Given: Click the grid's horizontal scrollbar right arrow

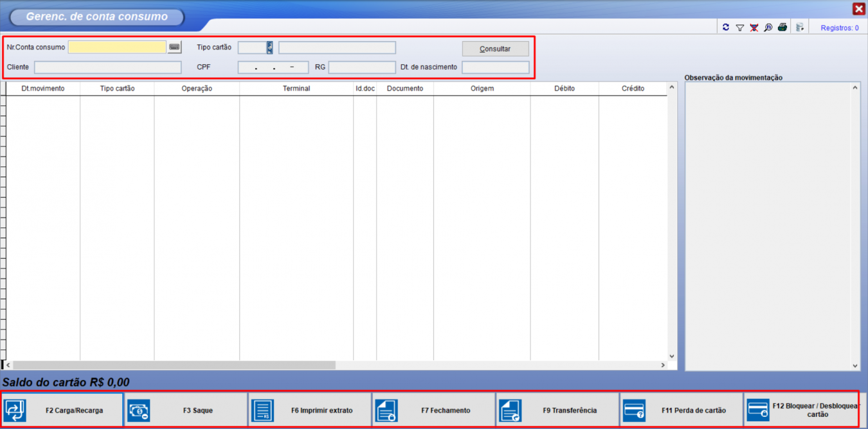Looking at the screenshot, I should point(663,365).
